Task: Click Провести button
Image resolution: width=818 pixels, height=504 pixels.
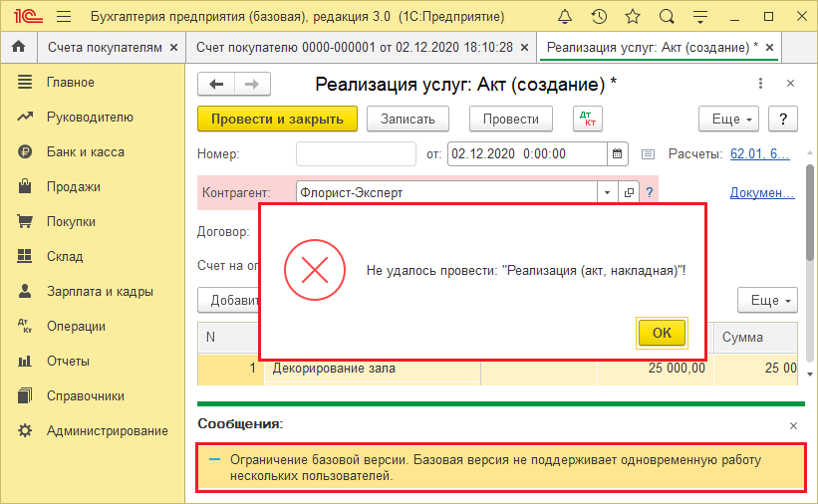Action: pyautogui.click(x=511, y=119)
